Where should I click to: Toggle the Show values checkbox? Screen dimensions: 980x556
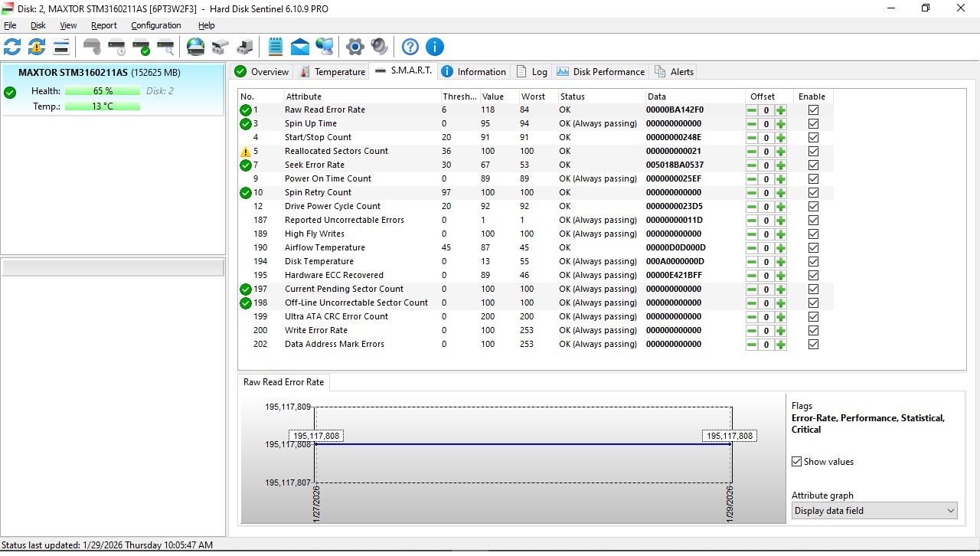pos(797,462)
